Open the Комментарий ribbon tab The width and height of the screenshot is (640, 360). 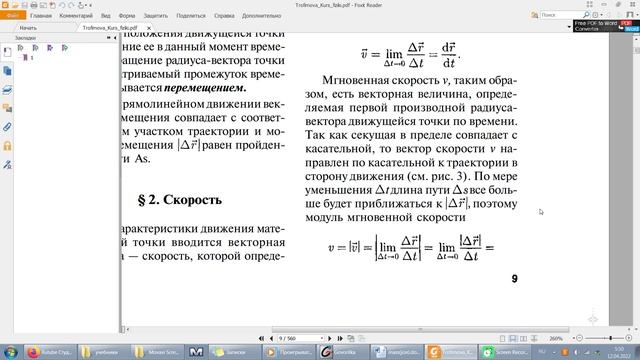(x=76, y=16)
